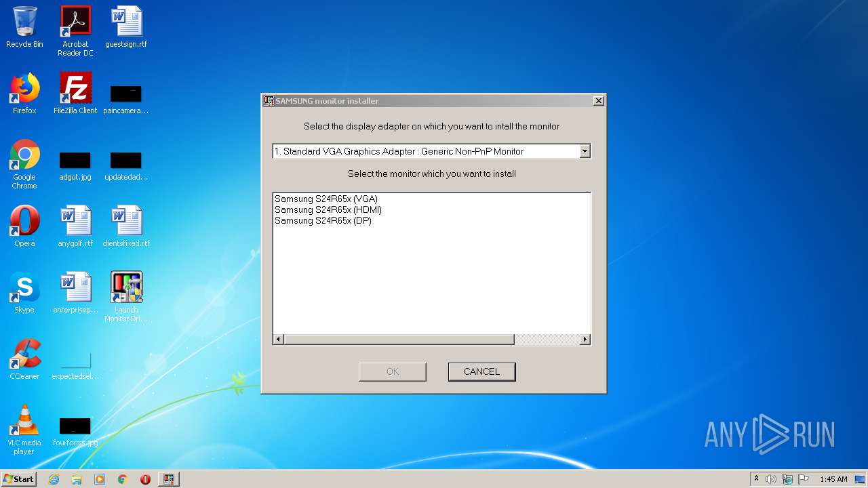Select clientsfixed.rtf document
Image resolution: width=868 pixels, height=488 pixels.
[126, 226]
